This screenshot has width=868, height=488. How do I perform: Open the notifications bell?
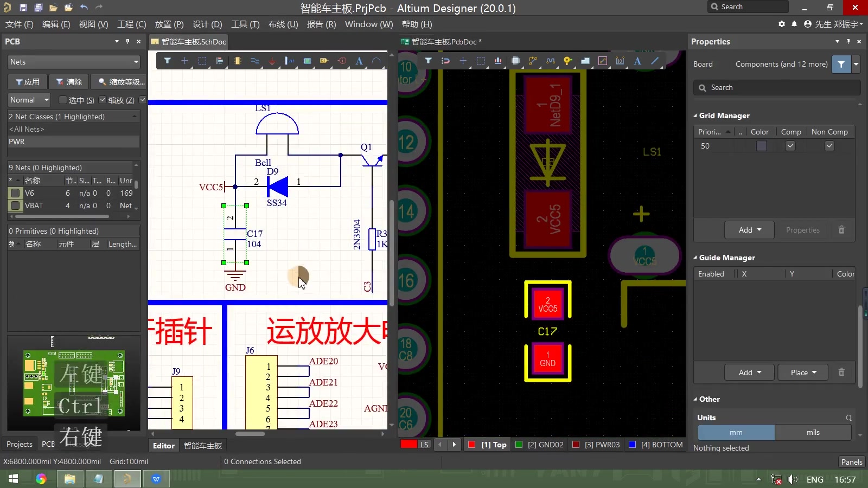tap(794, 24)
